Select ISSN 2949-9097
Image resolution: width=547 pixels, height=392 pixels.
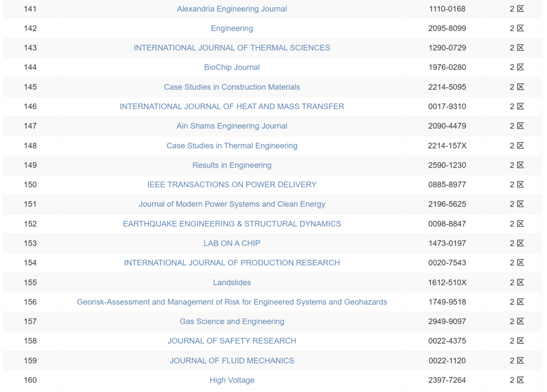(447, 322)
